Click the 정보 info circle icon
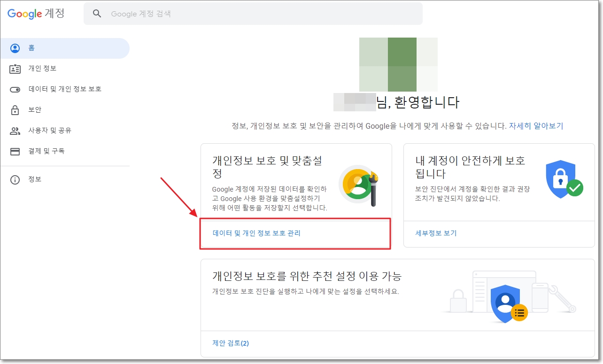The image size is (603, 364). (x=15, y=180)
